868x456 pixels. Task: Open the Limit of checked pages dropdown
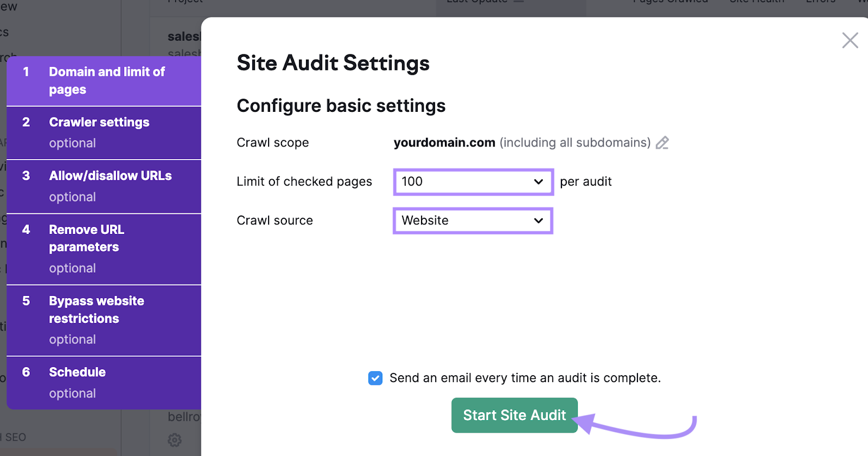tap(473, 182)
